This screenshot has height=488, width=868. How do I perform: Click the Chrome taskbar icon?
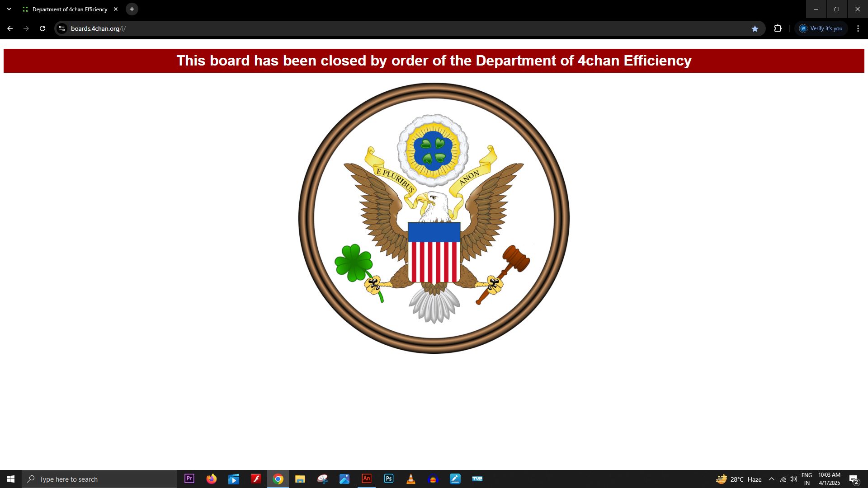click(x=278, y=479)
